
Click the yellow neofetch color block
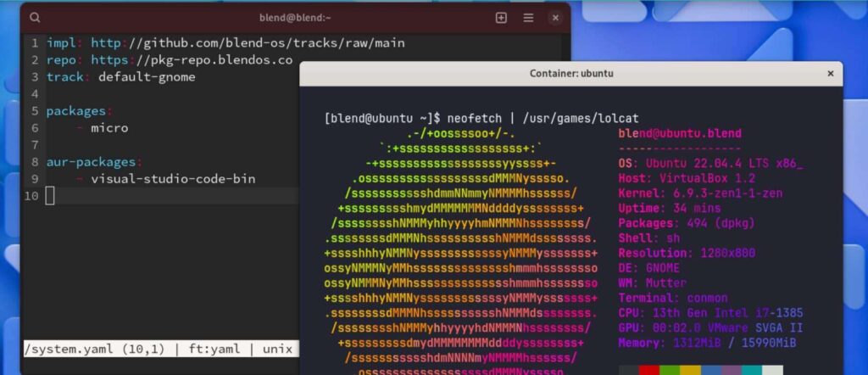(690, 370)
